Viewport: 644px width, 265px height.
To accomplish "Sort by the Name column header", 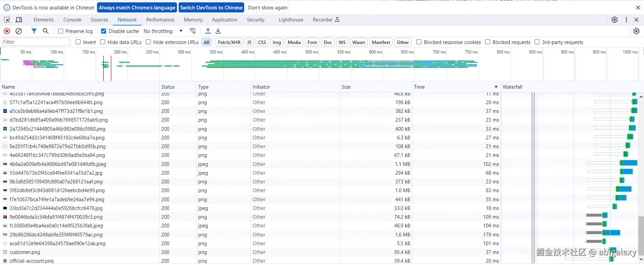I will pyautogui.click(x=80, y=87).
